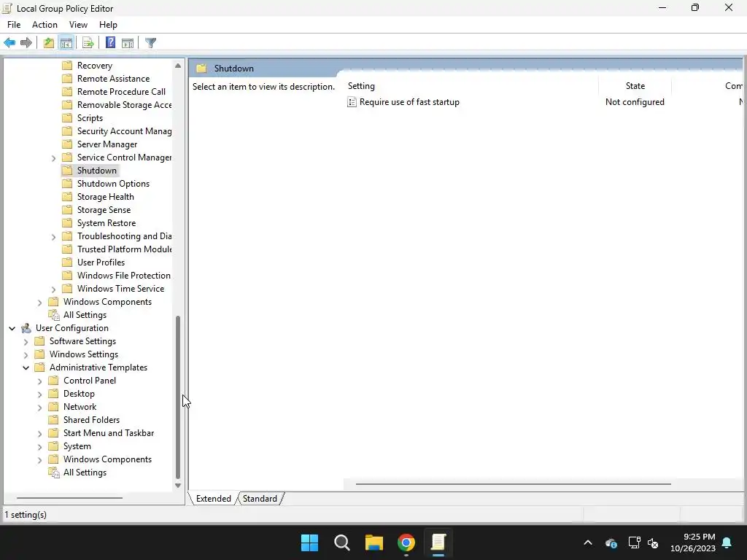Screen dimensions: 747x560
Task: Click the tree scroll-down arrow
Action: coord(178,486)
